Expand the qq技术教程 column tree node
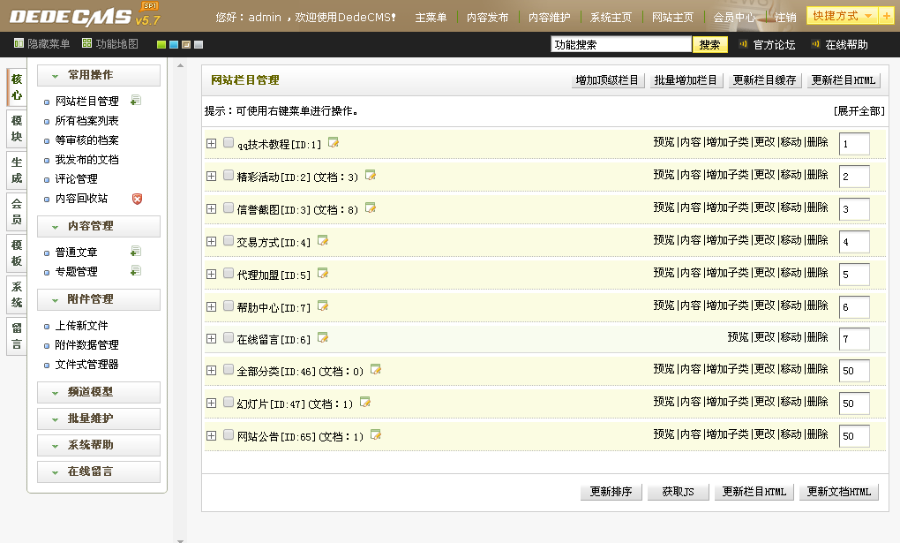 (211, 143)
